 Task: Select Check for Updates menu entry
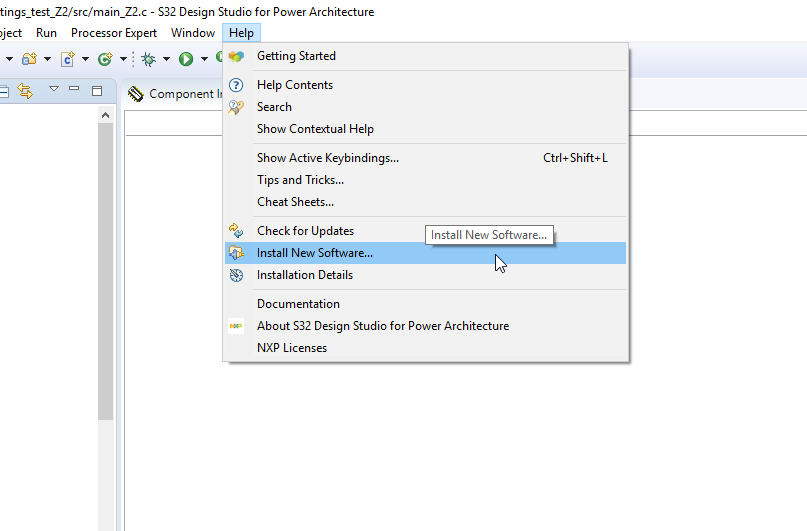click(x=305, y=231)
